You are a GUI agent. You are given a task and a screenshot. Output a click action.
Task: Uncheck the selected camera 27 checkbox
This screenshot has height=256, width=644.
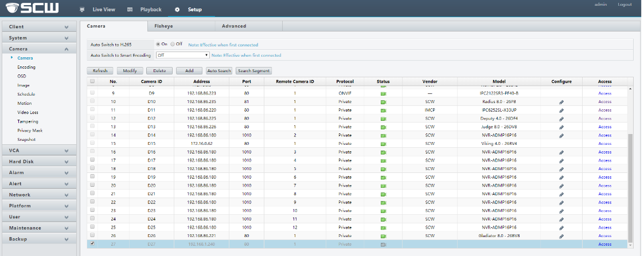[93, 244]
